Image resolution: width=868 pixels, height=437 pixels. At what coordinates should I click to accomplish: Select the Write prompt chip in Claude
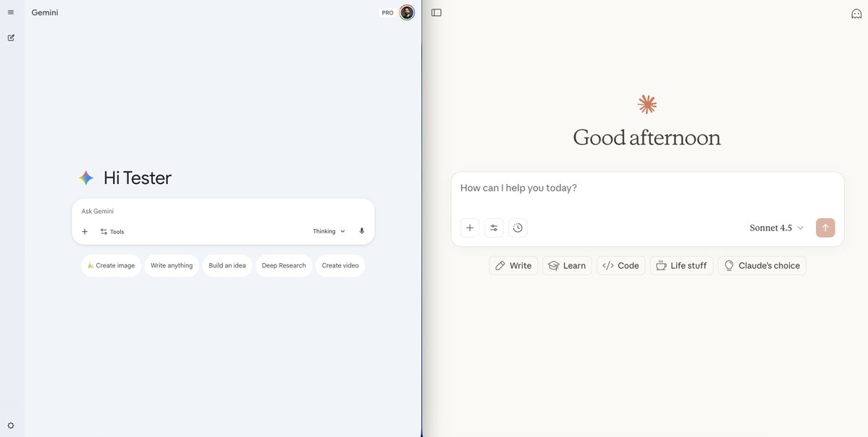coord(513,265)
